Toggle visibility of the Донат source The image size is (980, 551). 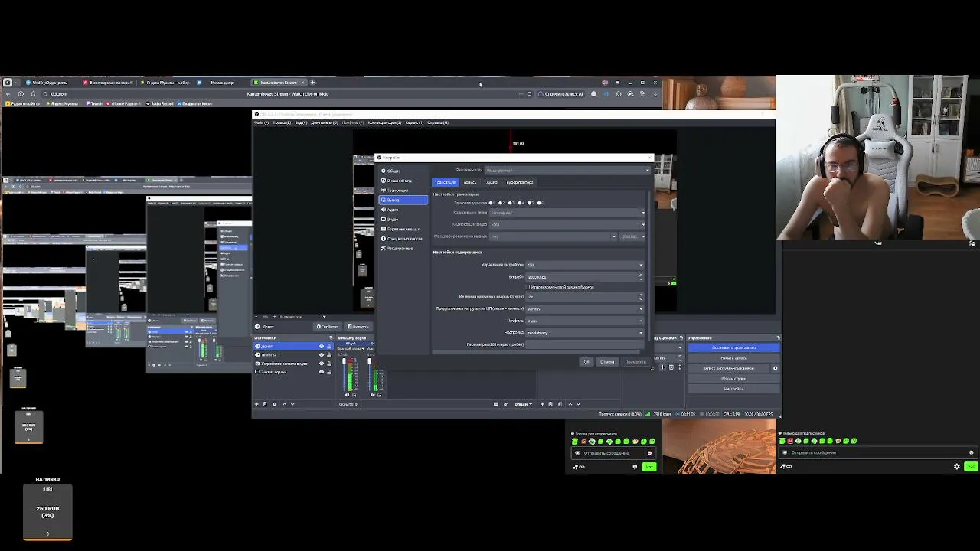[x=322, y=347]
